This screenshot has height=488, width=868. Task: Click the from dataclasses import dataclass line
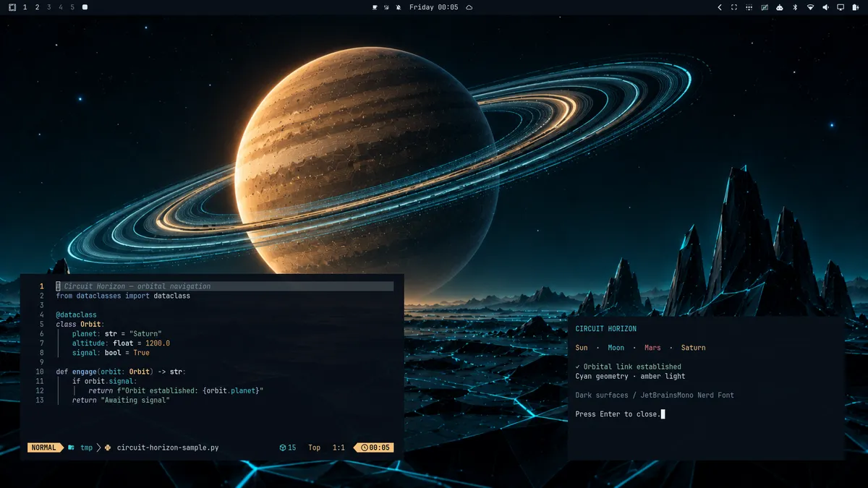(x=123, y=296)
